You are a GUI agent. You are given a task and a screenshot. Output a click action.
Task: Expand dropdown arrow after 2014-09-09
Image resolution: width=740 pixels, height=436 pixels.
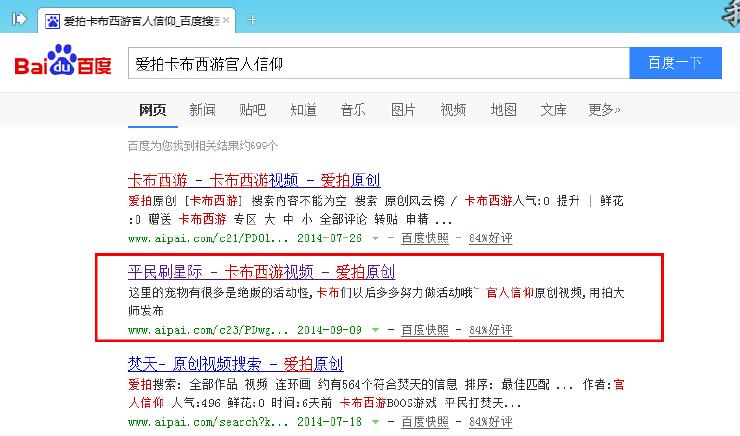tap(376, 330)
